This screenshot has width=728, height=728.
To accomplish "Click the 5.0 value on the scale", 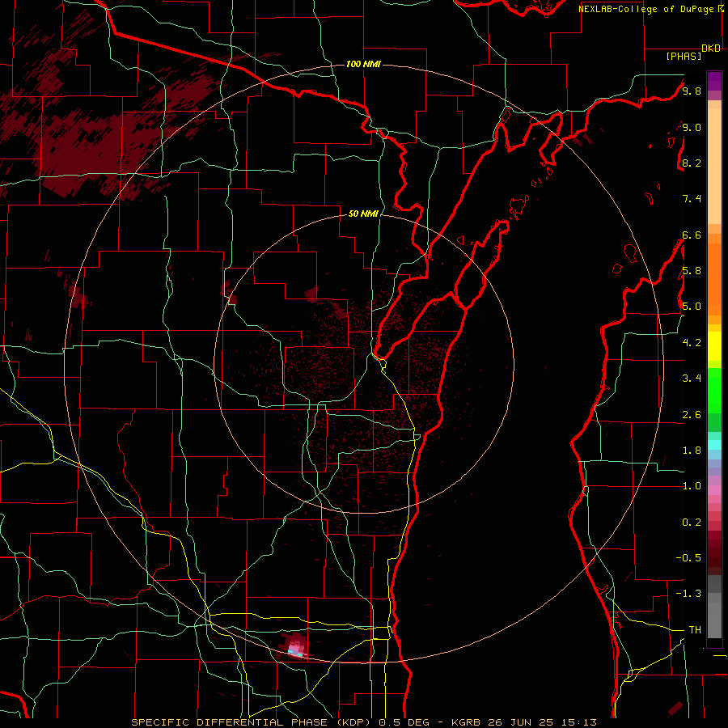I will coord(692,307).
